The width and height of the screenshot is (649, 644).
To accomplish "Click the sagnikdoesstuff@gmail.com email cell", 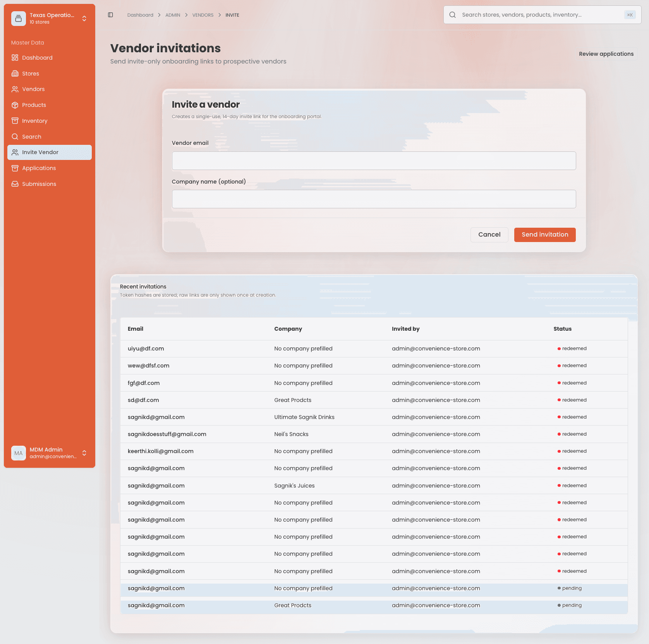I will [167, 434].
